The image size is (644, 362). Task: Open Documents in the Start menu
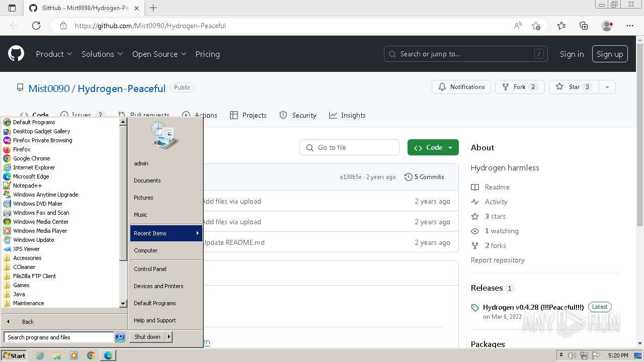(147, 180)
